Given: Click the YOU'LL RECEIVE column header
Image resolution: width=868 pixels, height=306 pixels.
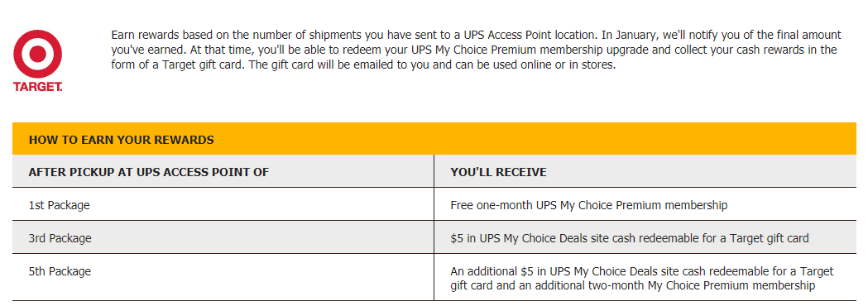Looking at the screenshot, I should pyautogui.click(x=499, y=172).
